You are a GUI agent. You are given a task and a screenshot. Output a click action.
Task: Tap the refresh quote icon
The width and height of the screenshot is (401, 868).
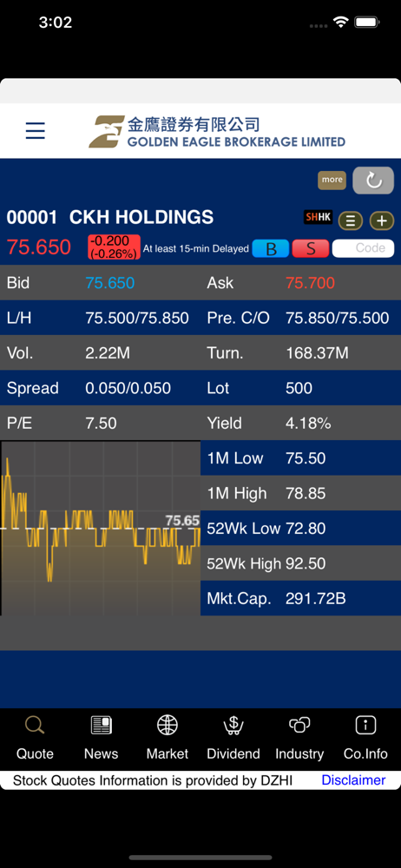[373, 180]
